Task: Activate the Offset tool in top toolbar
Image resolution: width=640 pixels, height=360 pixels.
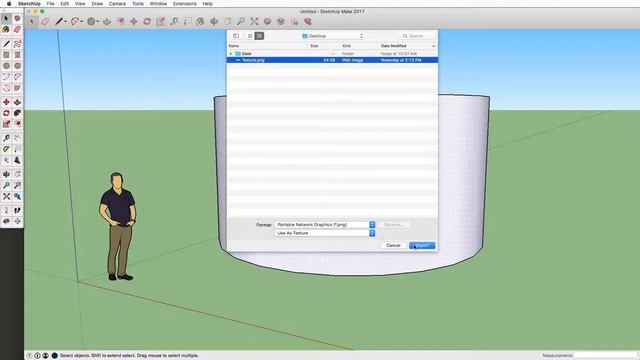Action: [121, 21]
